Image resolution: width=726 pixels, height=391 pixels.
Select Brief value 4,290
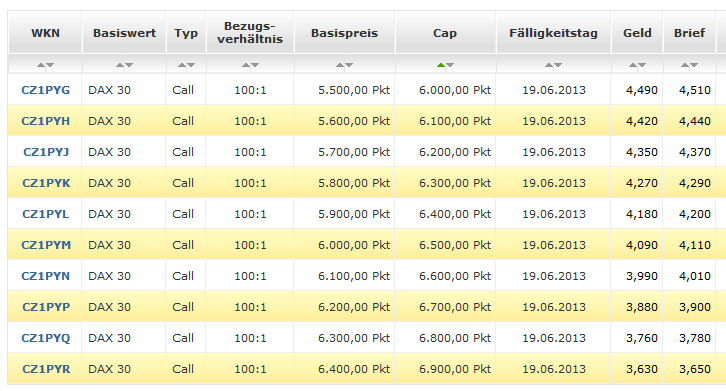[695, 183]
